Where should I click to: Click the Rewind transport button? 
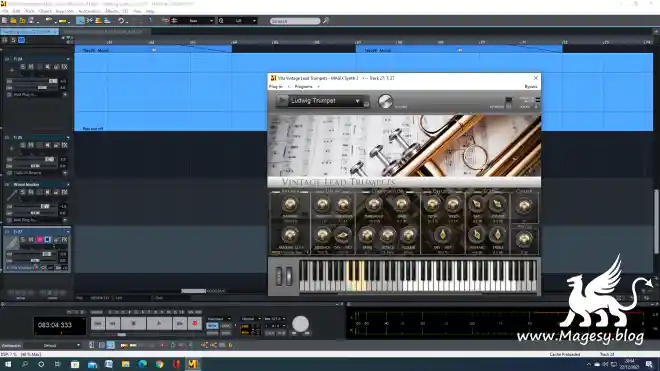click(x=113, y=323)
